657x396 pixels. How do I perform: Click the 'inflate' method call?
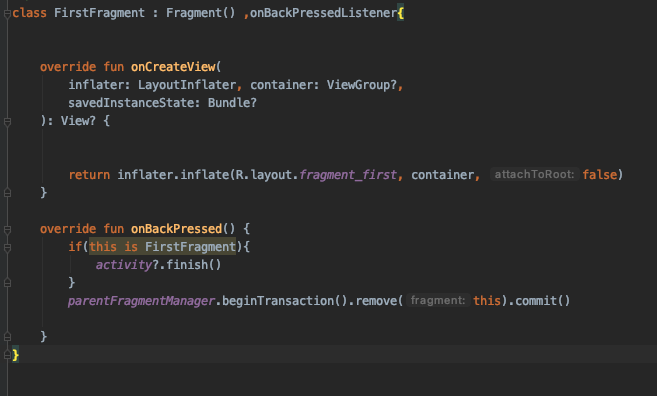coord(204,174)
